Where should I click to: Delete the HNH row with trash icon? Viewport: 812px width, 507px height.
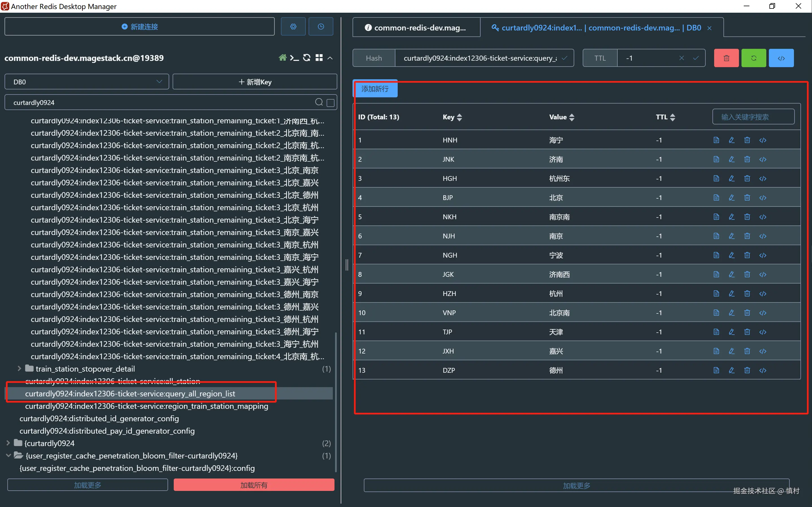[747, 140]
